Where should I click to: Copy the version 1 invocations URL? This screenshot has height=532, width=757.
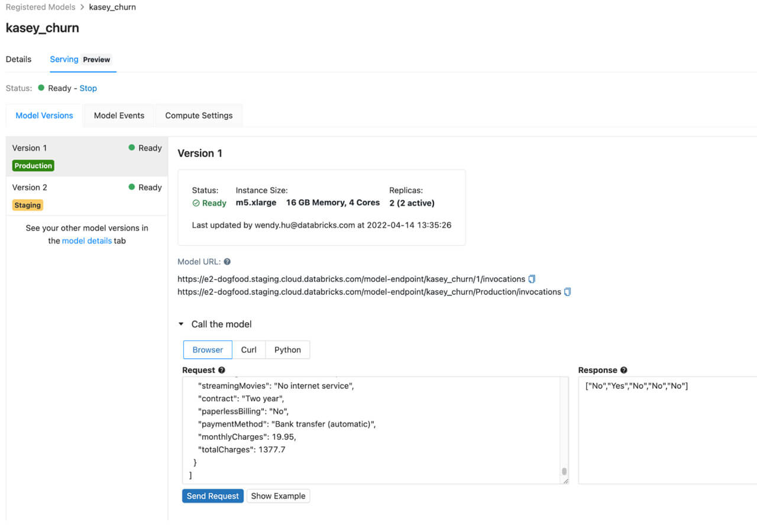tap(532, 279)
